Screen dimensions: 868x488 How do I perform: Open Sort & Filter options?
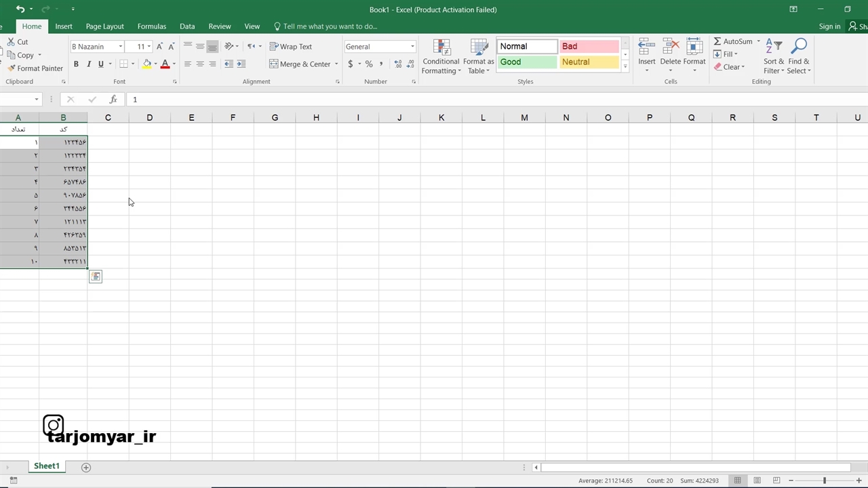(774, 57)
